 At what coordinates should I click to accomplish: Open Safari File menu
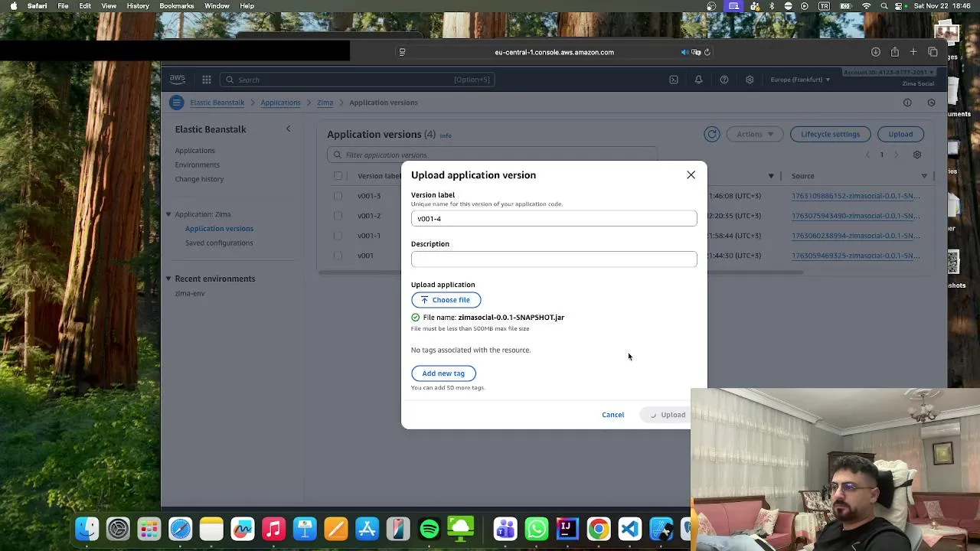pos(63,6)
